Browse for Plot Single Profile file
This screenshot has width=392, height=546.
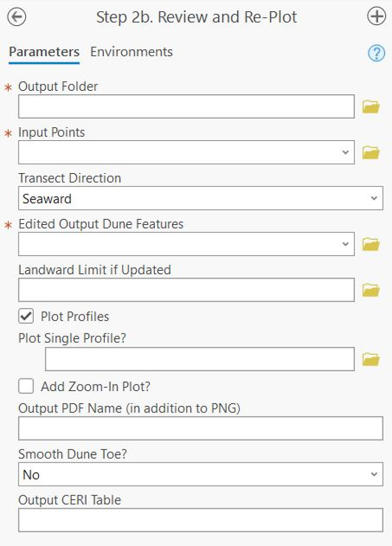[x=371, y=359]
